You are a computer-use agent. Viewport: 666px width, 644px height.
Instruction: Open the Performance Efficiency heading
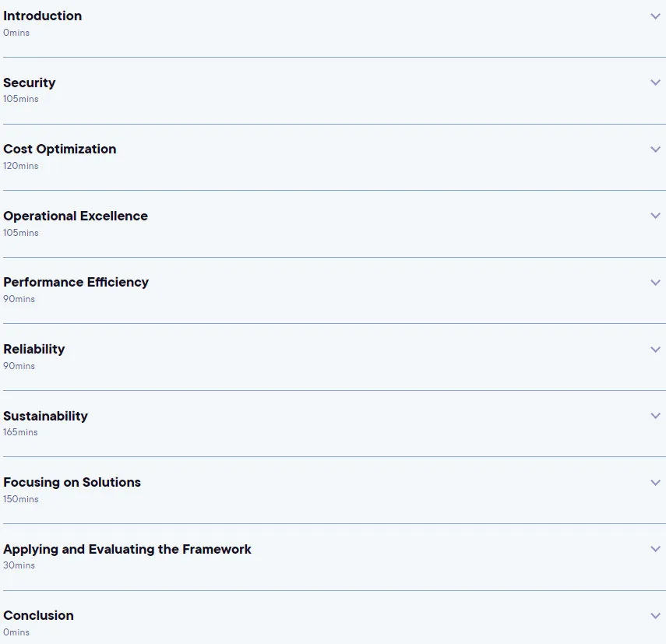pos(76,283)
